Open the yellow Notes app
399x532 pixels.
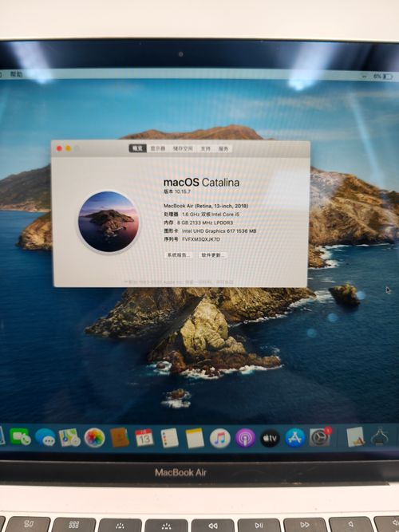(195, 438)
